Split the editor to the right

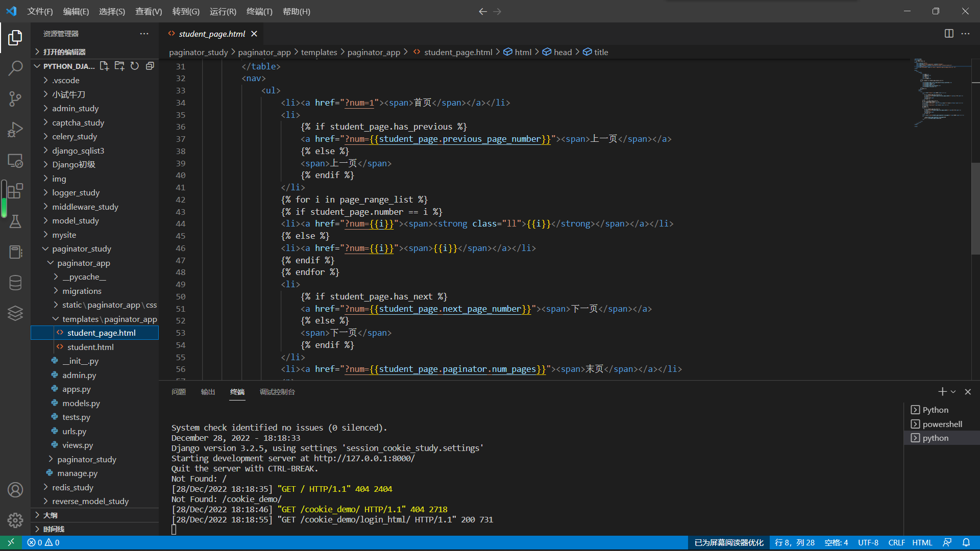pos(949,34)
